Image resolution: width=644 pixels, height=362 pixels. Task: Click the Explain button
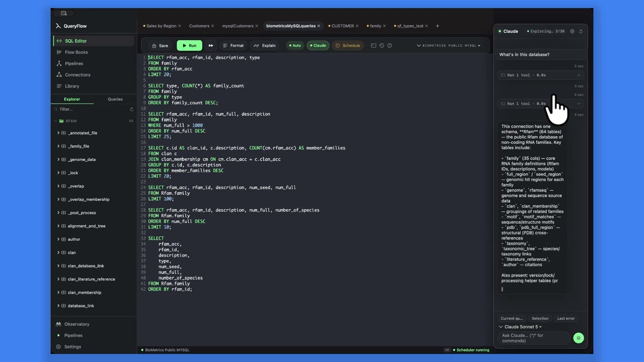click(265, 45)
